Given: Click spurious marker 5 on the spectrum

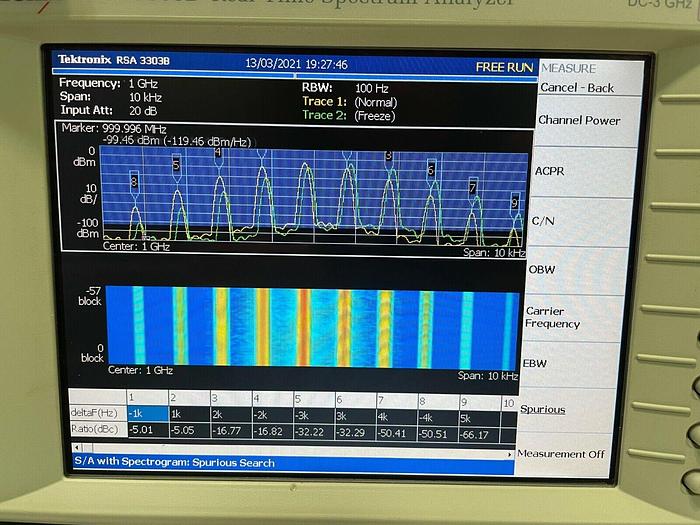Looking at the screenshot, I should click(x=176, y=165).
